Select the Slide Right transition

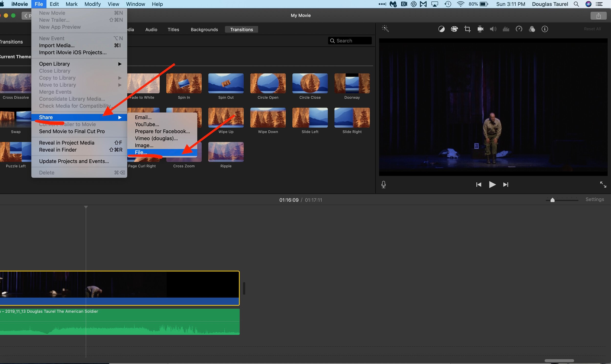[352, 118]
